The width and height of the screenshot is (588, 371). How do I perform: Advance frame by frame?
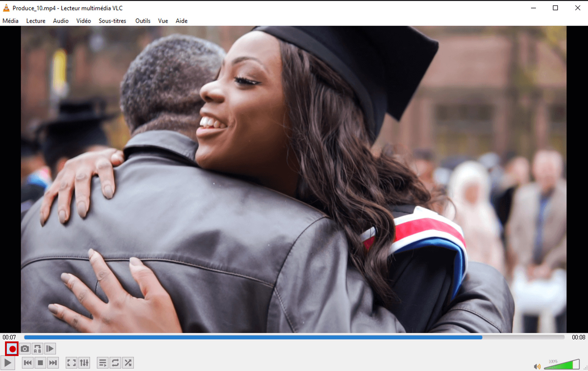tap(50, 349)
